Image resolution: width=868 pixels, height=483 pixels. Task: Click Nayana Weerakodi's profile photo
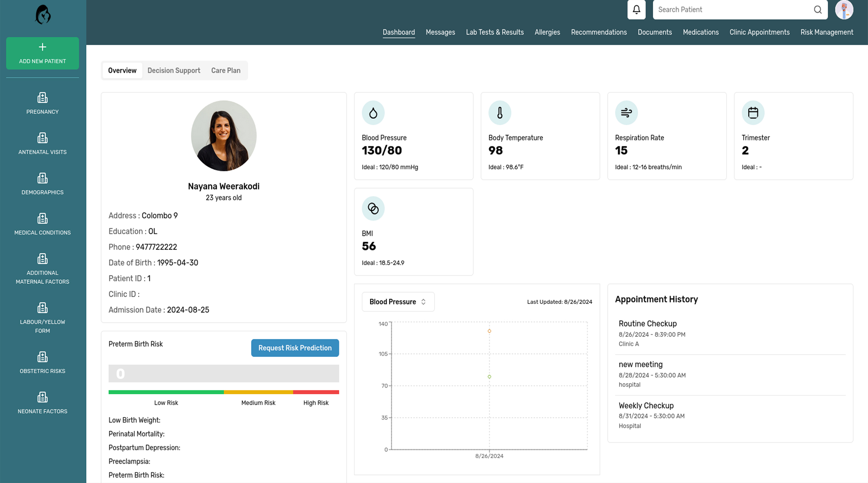[x=224, y=136]
